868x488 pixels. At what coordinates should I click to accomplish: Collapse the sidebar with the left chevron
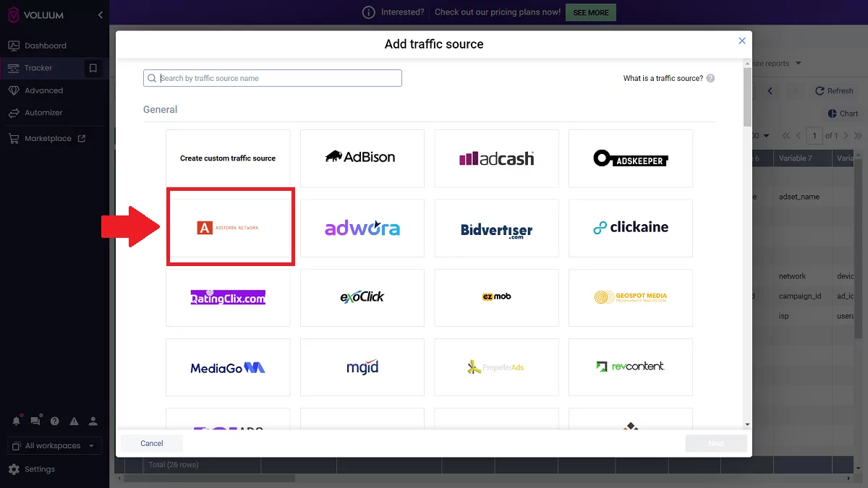pos(101,14)
